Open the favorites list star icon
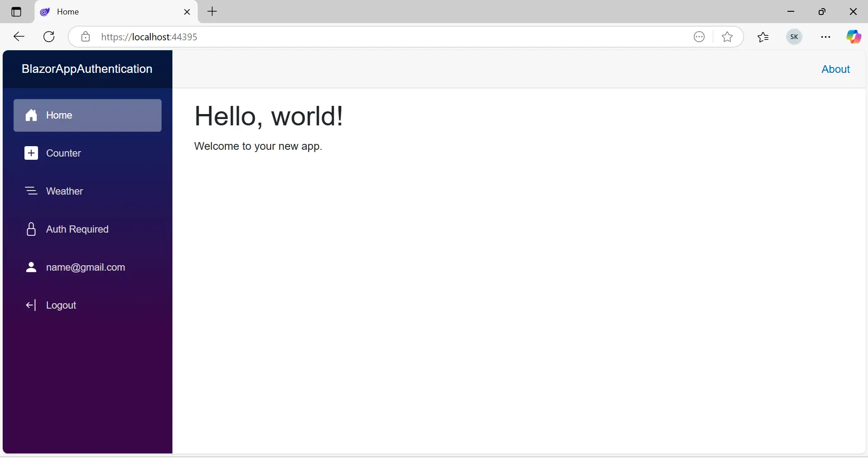868x458 pixels. pos(763,37)
